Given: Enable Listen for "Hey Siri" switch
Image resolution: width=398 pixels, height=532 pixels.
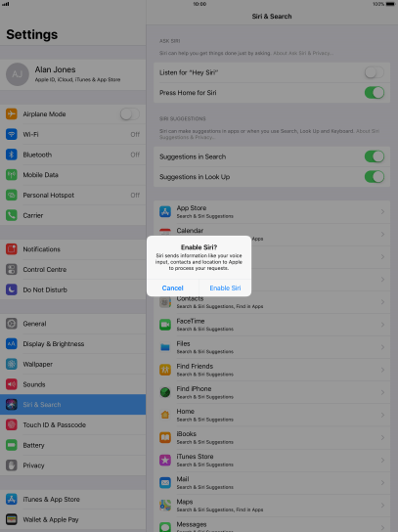Looking at the screenshot, I should point(375,72).
